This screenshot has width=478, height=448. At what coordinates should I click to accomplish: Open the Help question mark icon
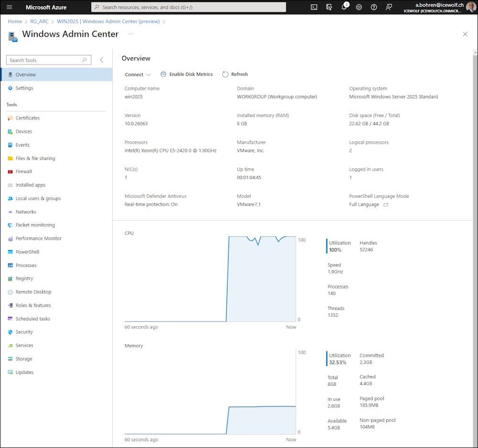[x=374, y=7]
